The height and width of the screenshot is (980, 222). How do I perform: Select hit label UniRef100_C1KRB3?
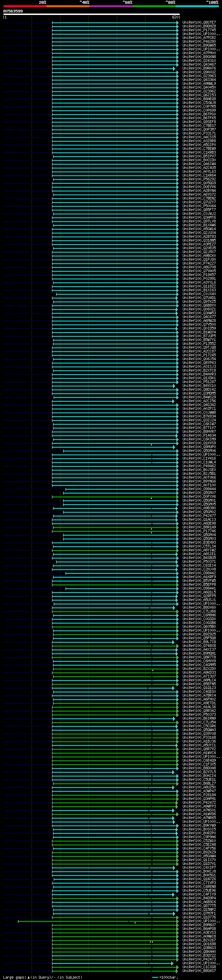(x=199, y=153)
